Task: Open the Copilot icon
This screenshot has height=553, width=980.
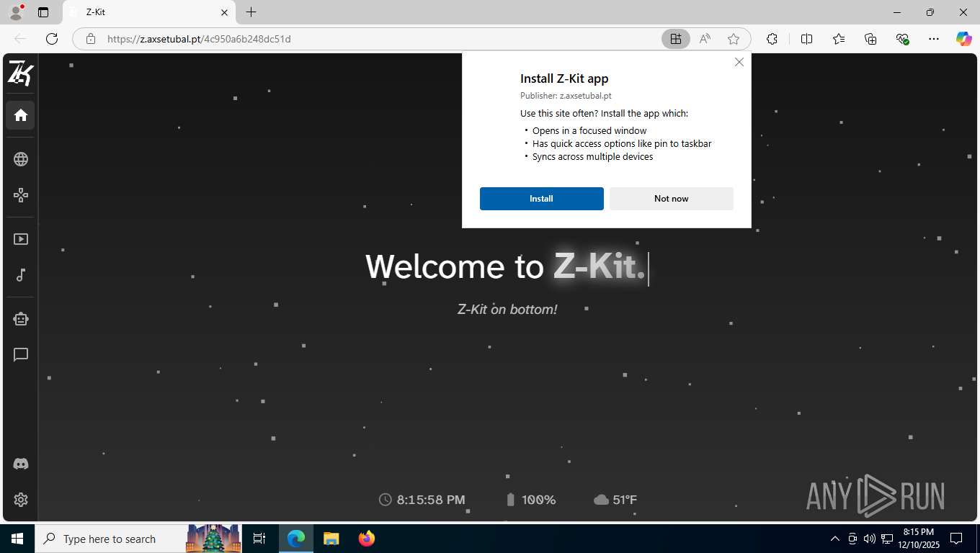Action: coord(963,39)
